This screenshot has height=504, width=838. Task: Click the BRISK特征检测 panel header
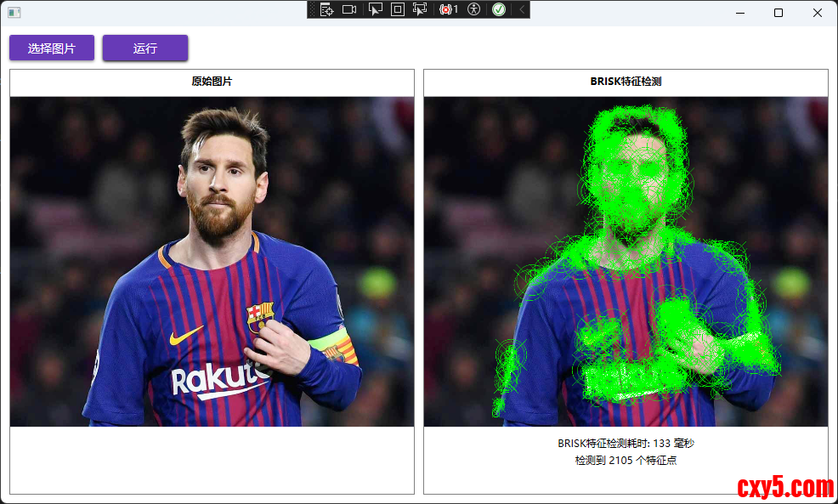click(626, 82)
